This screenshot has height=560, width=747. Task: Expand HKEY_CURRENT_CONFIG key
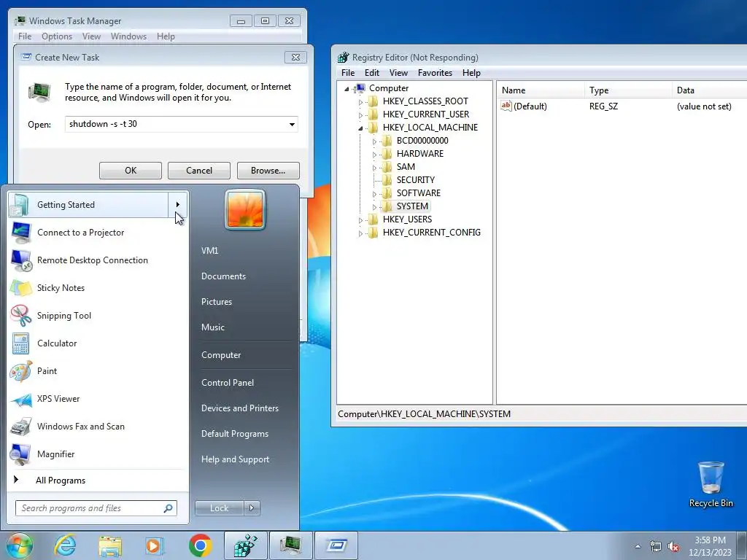[360, 233]
